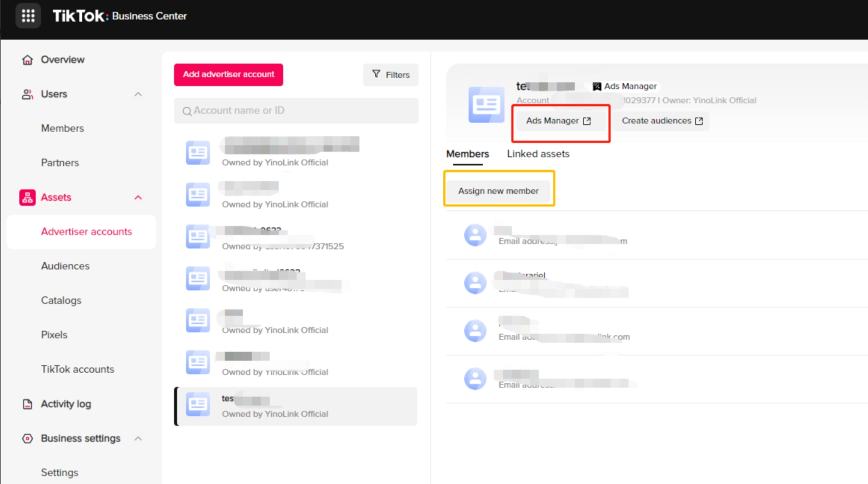Click the avatar of member ending 'rariel'
868x484 pixels.
click(x=475, y=283)
